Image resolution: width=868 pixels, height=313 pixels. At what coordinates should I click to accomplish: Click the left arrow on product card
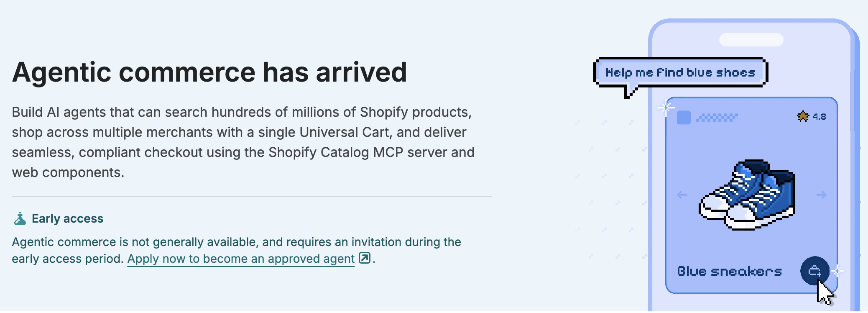(682, 195)
